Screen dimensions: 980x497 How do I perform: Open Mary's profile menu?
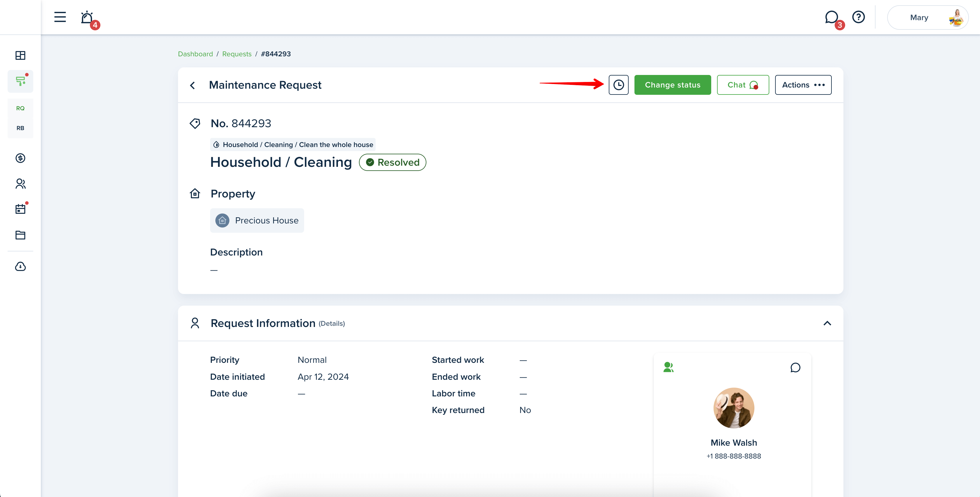pyautogui.click(x=927, y=17)
